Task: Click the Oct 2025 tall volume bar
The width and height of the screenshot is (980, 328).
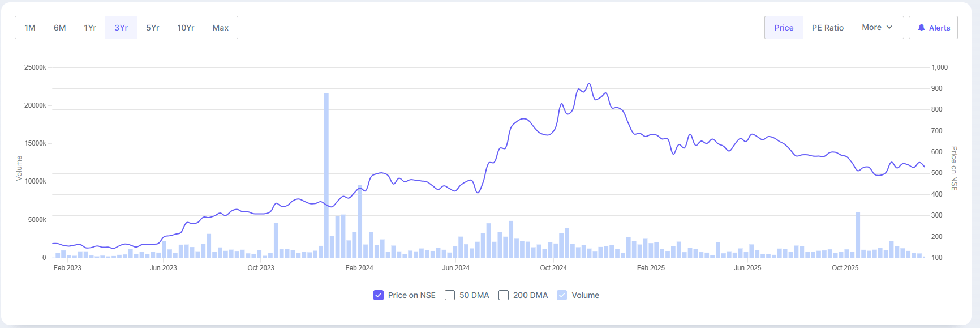Action: point(858,235)
